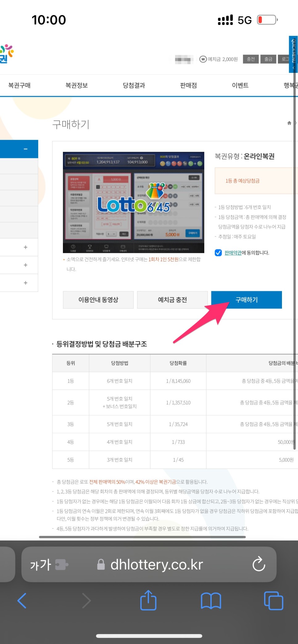Open the 판매점 menu
The image size is (298, 644).
188,85
